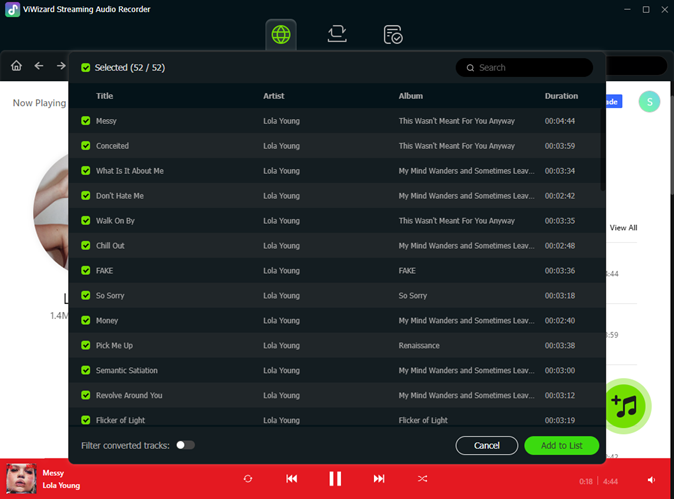Open the web browser globe tab

281,35
